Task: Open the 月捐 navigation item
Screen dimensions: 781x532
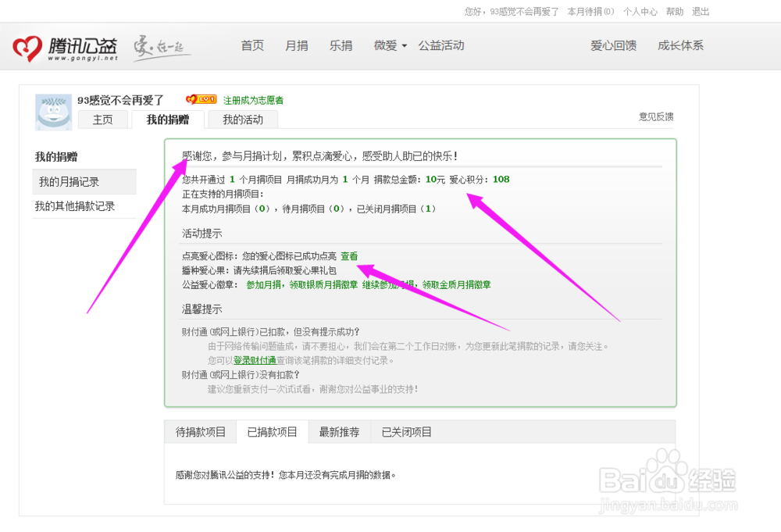Action: (297, 45)
